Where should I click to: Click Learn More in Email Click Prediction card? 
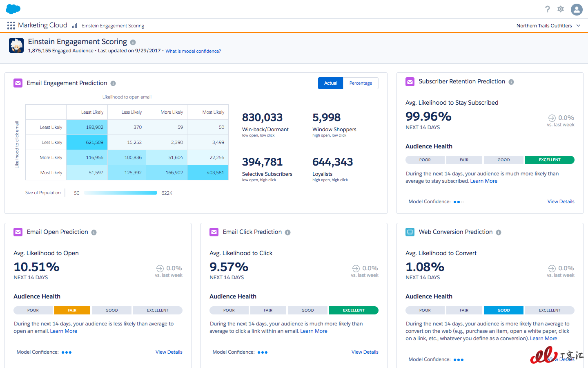coord(314,331)
